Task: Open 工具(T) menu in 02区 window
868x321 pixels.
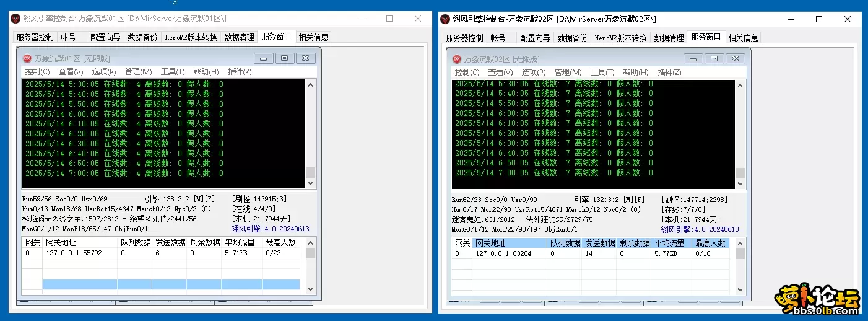Action: coord(602,72)
